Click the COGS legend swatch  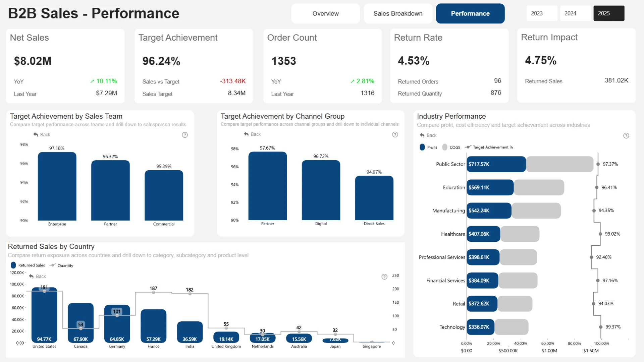[445, 147]
